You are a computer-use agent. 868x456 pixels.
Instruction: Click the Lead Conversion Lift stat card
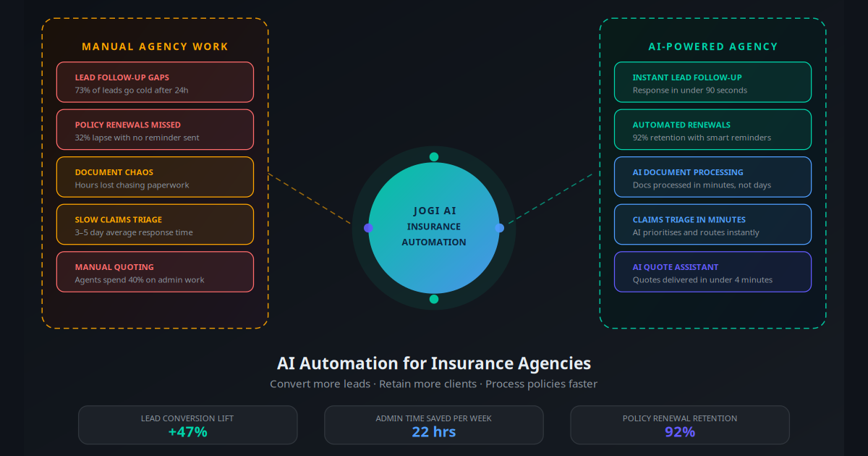click(x=188, y=425)
